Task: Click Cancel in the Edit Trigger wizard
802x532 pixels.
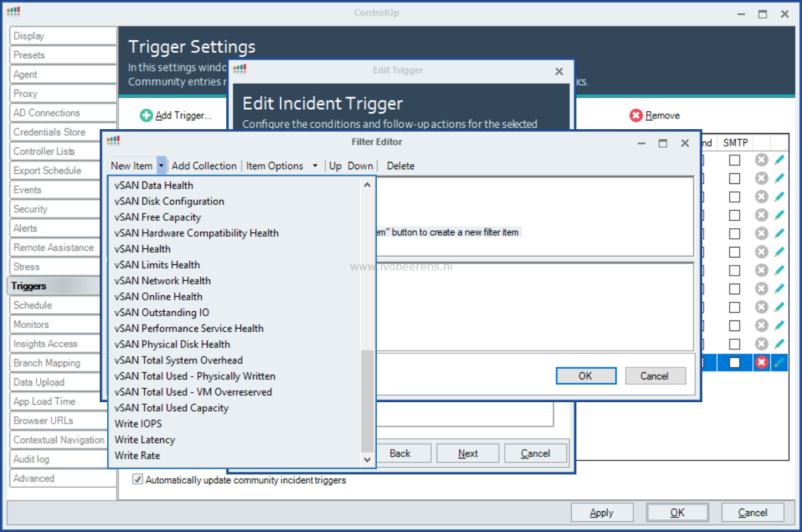Action: [536, 453]
